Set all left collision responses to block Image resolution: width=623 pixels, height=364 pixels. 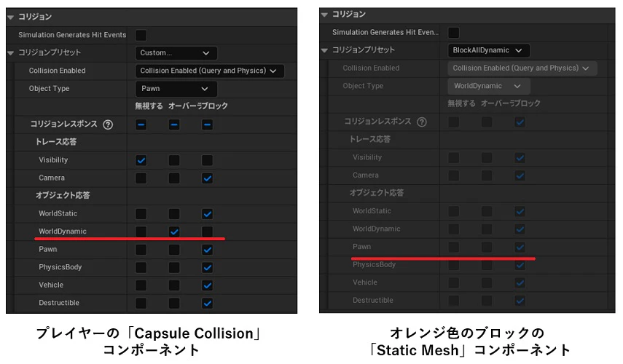pos(207,124)
